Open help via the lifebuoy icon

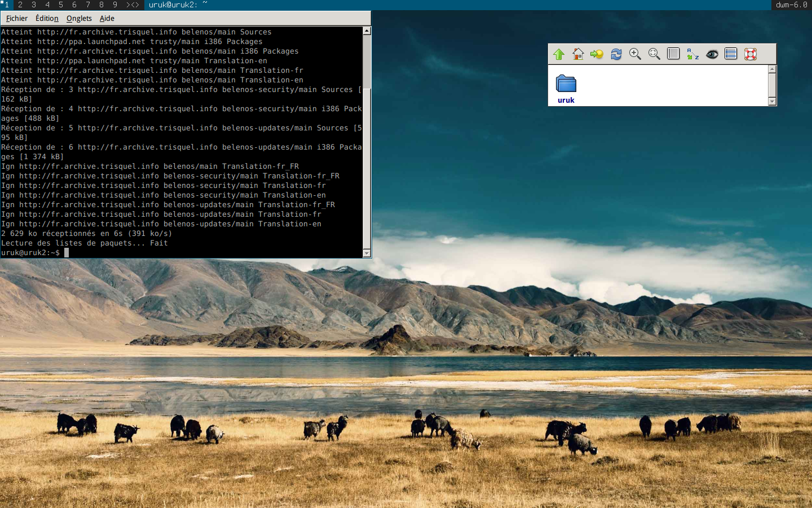751,54
